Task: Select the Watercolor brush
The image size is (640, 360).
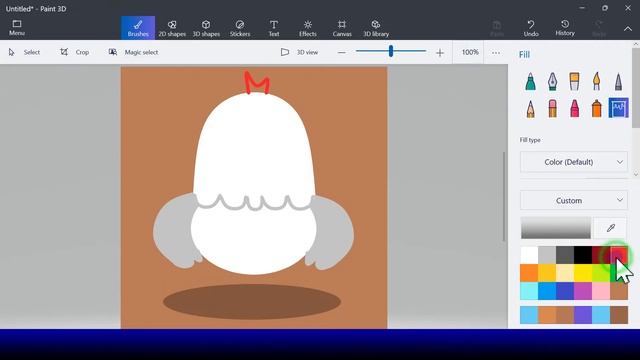Action: tap(596, 81)
